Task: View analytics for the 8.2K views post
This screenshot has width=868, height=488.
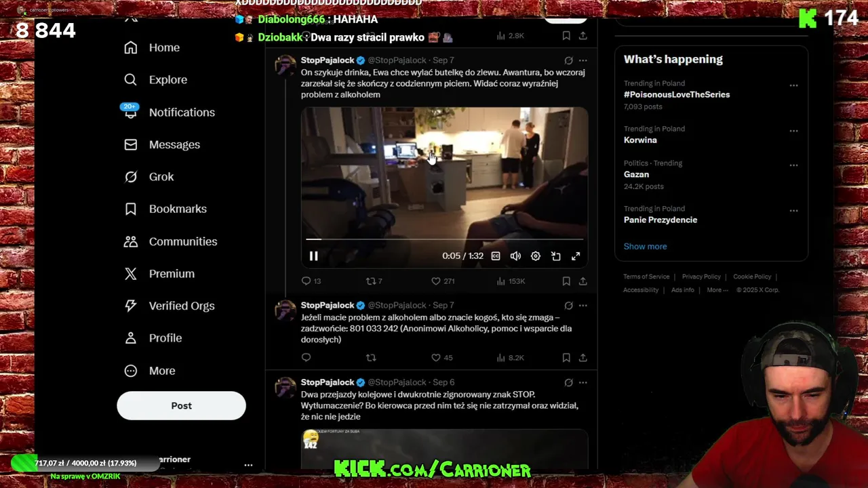Action: tap(511, 357)
